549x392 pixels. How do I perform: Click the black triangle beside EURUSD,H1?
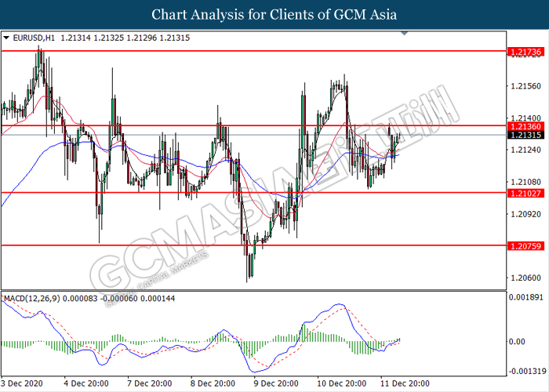pyautogui.click(x=6, y=38)
